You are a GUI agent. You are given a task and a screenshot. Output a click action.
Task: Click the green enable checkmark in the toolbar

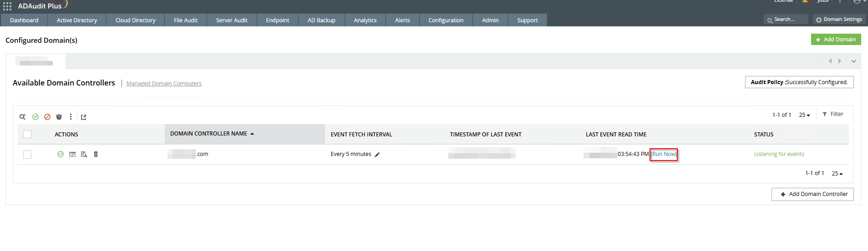click(x=36, y=117)
